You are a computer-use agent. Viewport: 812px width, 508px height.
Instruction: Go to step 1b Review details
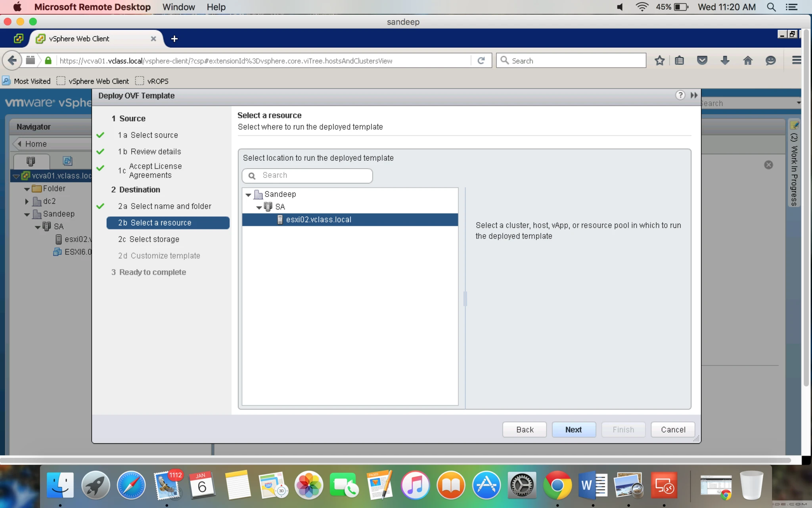pos(149,152)
